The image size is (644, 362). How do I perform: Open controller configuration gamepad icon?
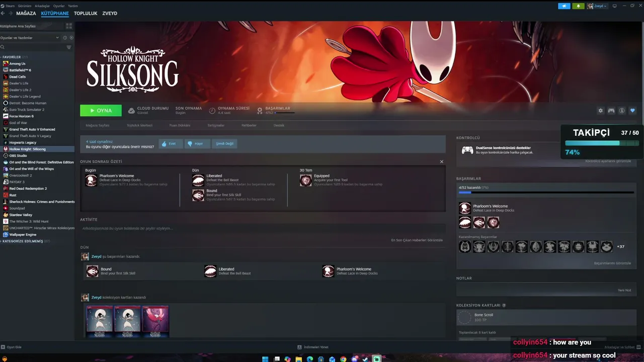pyautogui.click(x=611, y=111)
